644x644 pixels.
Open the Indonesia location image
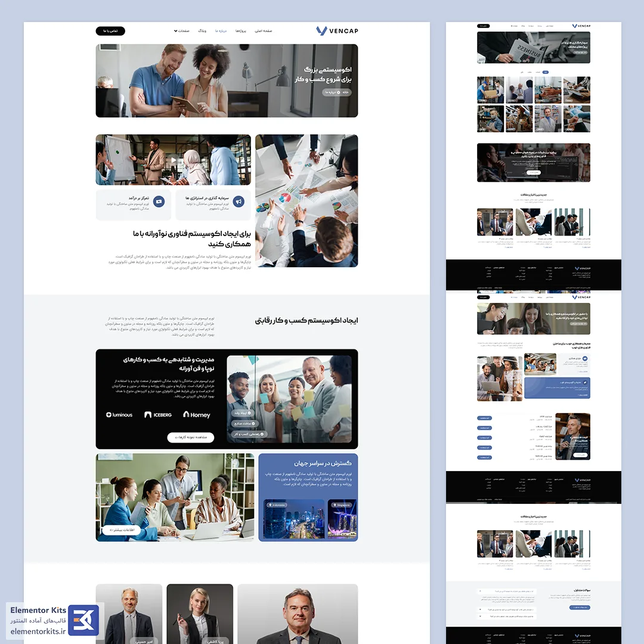point(294,519)
